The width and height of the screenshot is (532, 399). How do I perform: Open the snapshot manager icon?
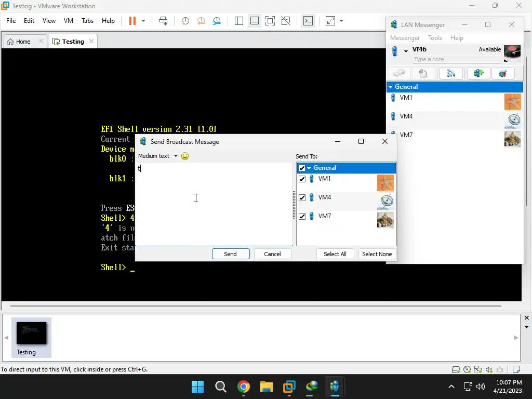217,21
